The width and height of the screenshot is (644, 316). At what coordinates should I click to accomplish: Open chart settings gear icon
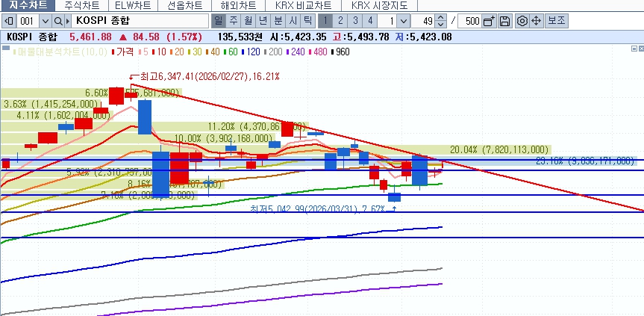tap(522, 21)
